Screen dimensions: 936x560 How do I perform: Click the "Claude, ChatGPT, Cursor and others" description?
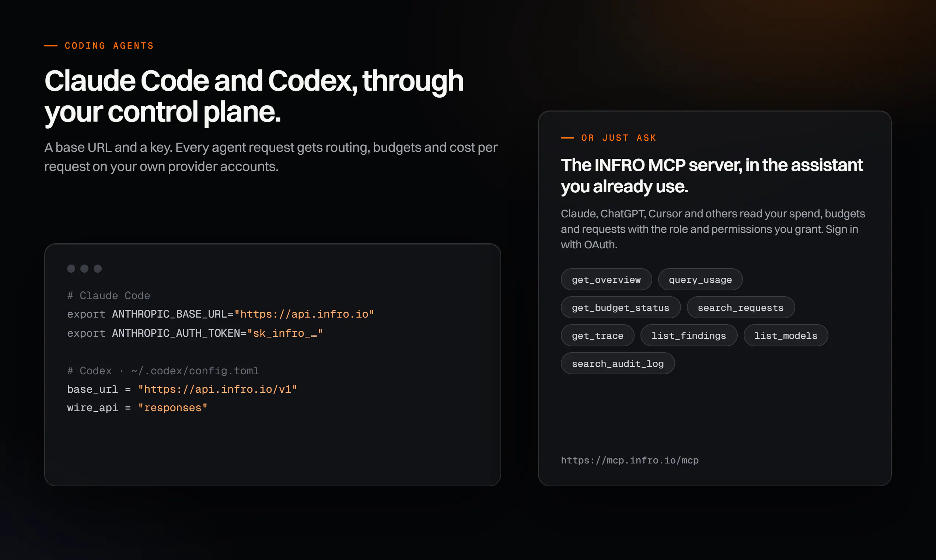tap(713, 229)
